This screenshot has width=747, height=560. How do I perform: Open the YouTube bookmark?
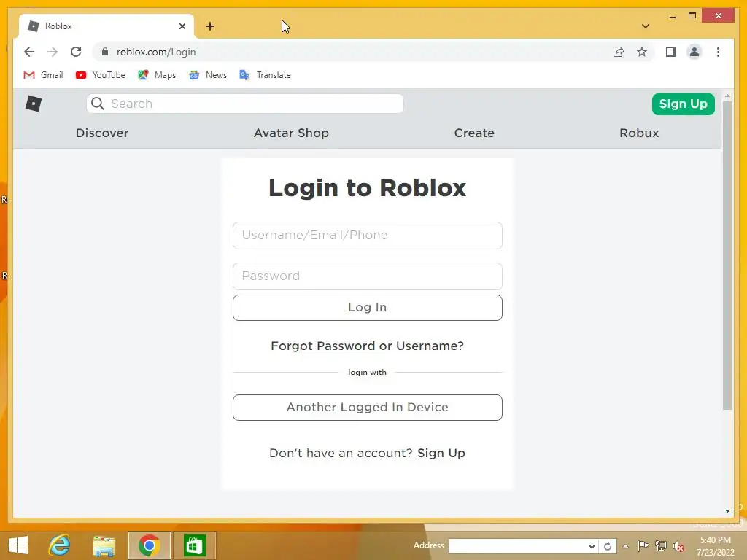pyautogui.click(x=101, y=75)
